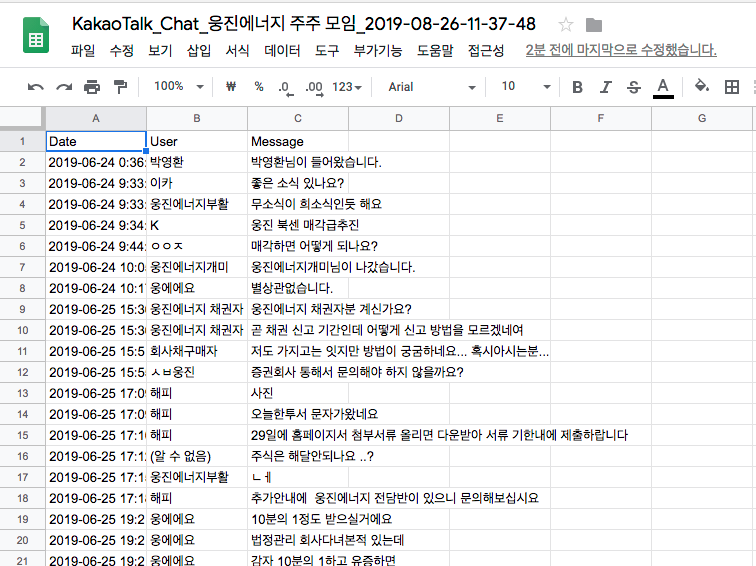Increase decimal places
Screen dimensions: 756x566
click(x=314, y=88)
